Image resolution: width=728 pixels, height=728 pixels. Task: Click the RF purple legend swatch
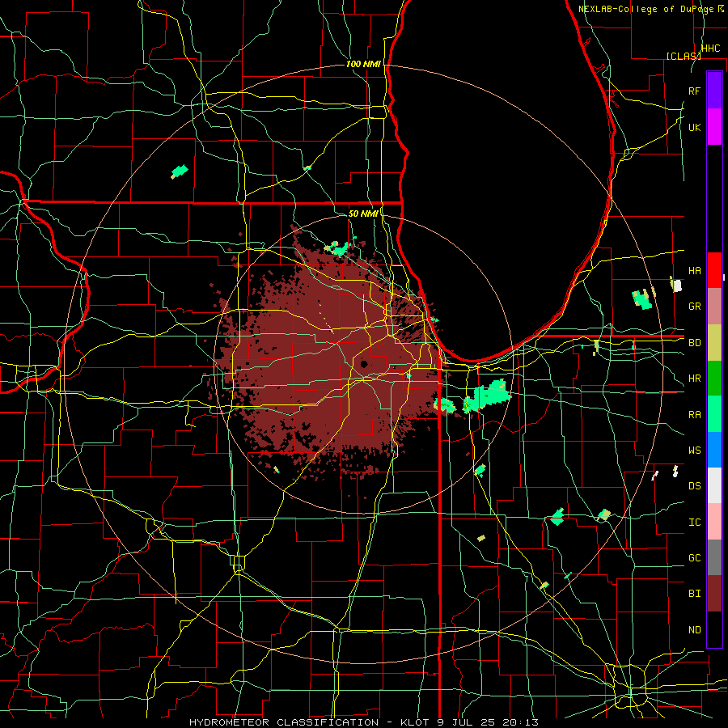pos(714,91)
